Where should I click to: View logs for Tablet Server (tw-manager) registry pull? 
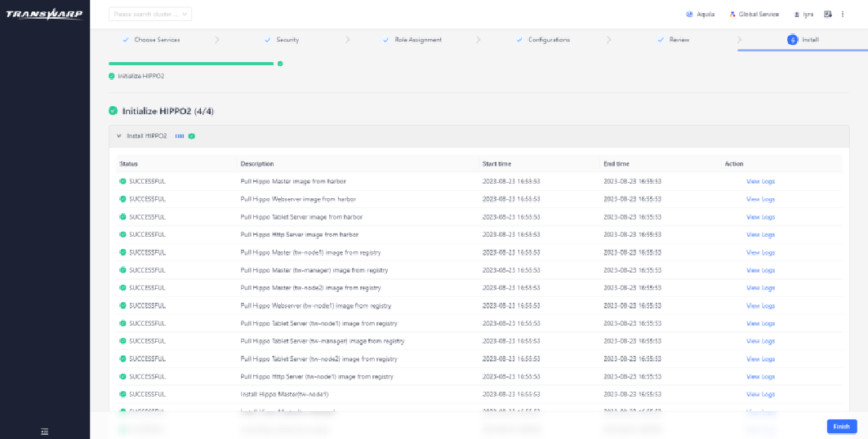pos(760,341)
